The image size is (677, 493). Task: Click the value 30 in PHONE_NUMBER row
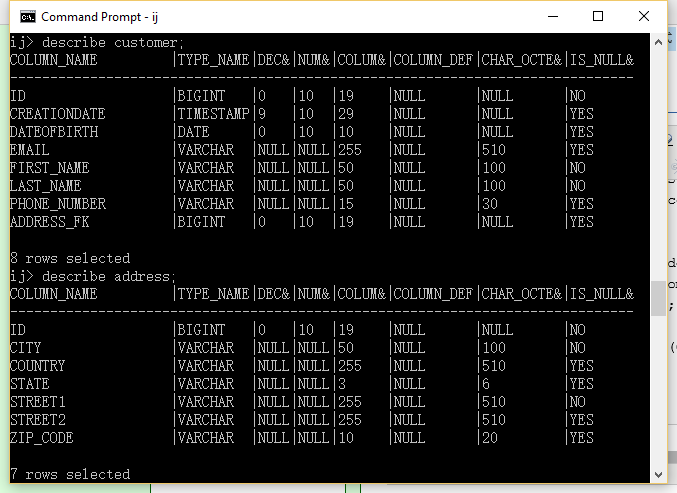(x=490, y=204)
